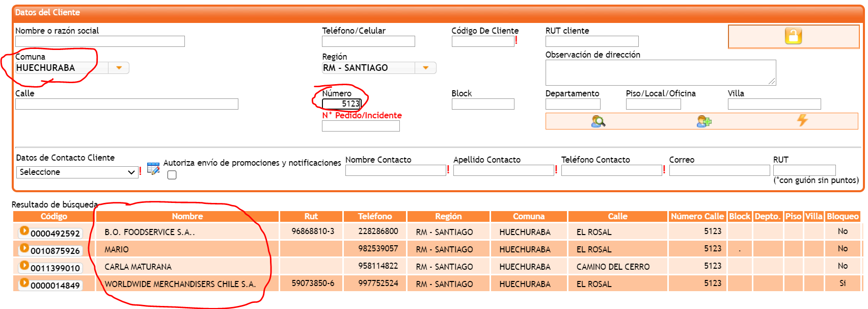Select arrow icon for code 0010875926
868x309 pixels.
(x=24, y=248)
